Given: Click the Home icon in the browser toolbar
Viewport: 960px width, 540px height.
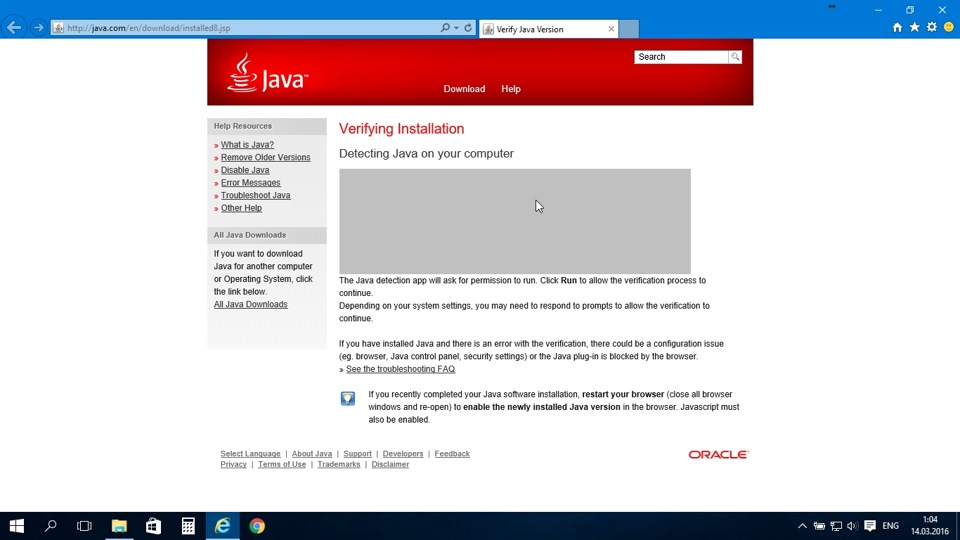Looking at the screenshot, I should tap(897, 28).
